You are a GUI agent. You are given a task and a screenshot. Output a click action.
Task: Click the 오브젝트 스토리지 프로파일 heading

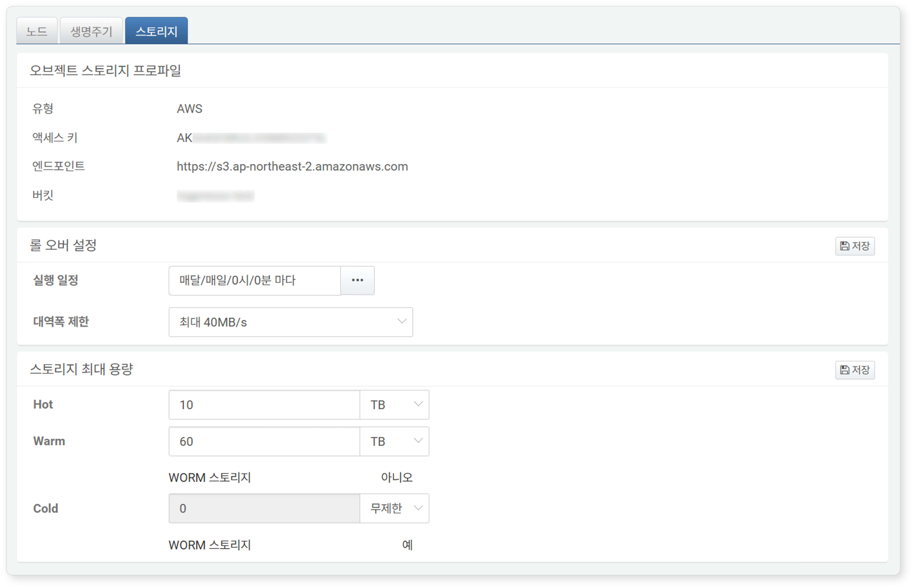(x=105, y=71)
